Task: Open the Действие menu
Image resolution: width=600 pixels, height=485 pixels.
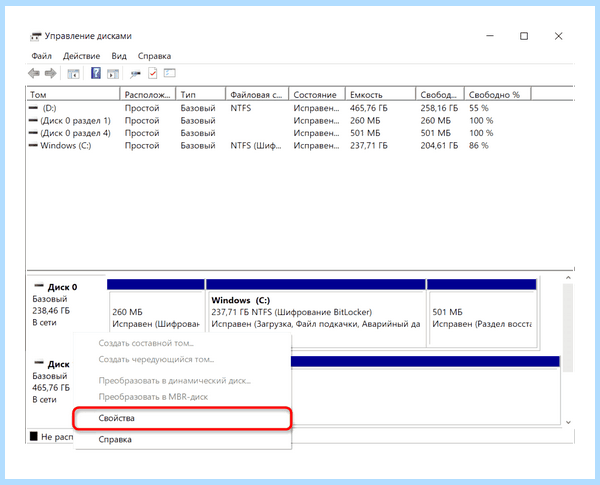Action: pyautogui.click(x=82, y=56)
